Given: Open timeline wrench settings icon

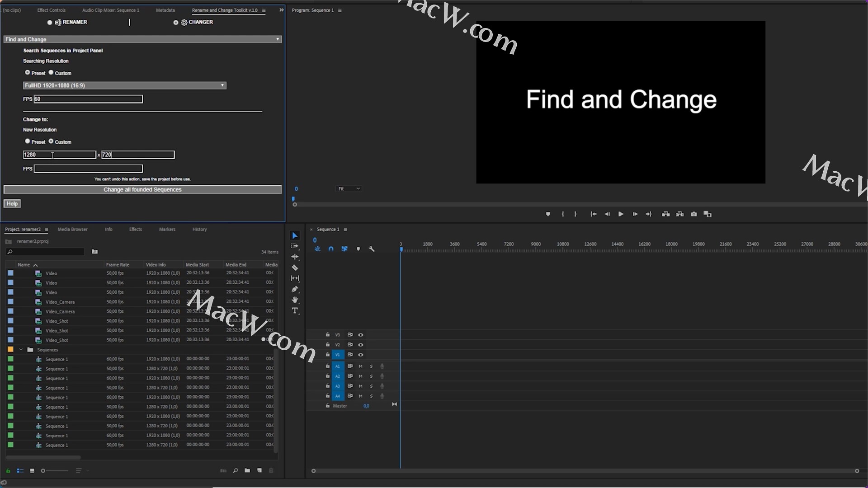Looking at the screenshot, I should coord(372,249).
